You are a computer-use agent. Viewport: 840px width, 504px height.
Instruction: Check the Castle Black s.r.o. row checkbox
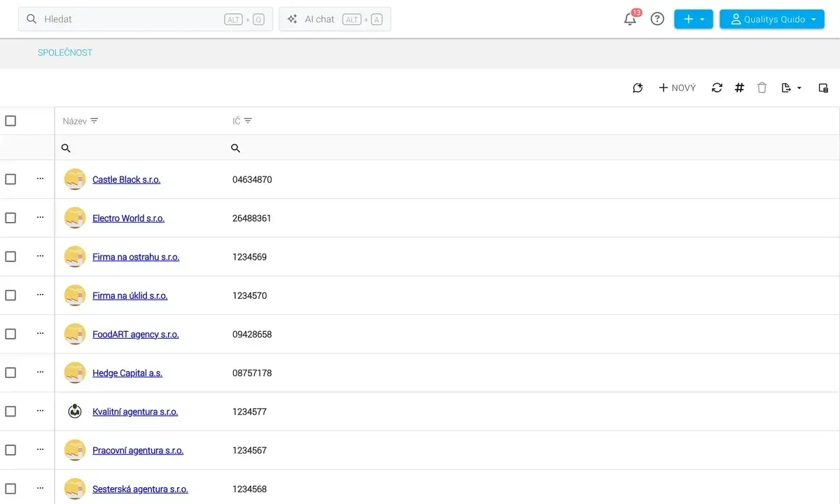(x=10, y=179)
